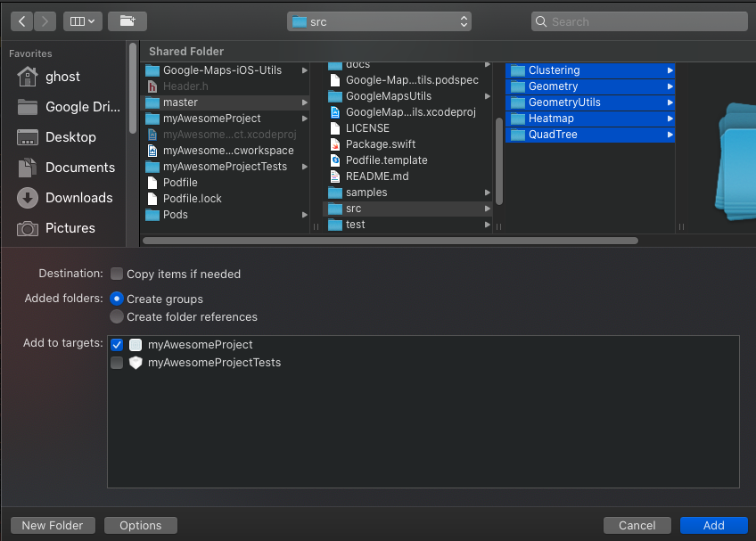Screen dimensions: 756x541
Task: Open Downloads in Favorites sidebar
Action: pos(65,198)
